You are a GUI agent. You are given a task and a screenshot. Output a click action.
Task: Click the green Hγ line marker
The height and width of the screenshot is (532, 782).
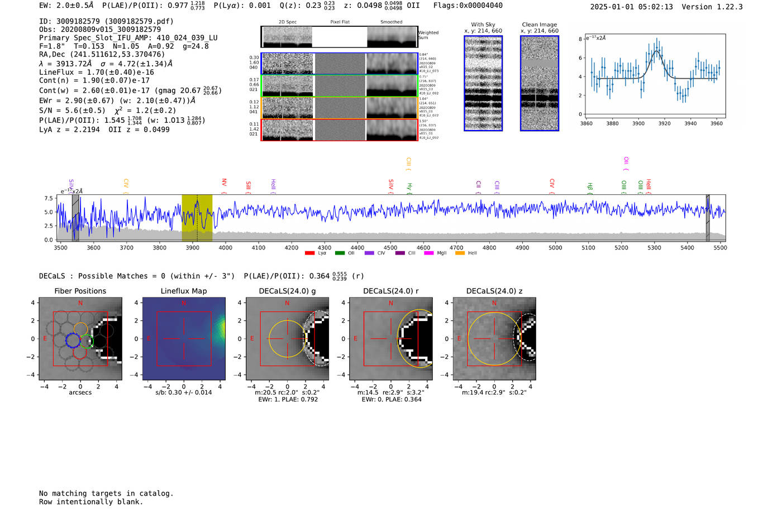pos(409,189)
